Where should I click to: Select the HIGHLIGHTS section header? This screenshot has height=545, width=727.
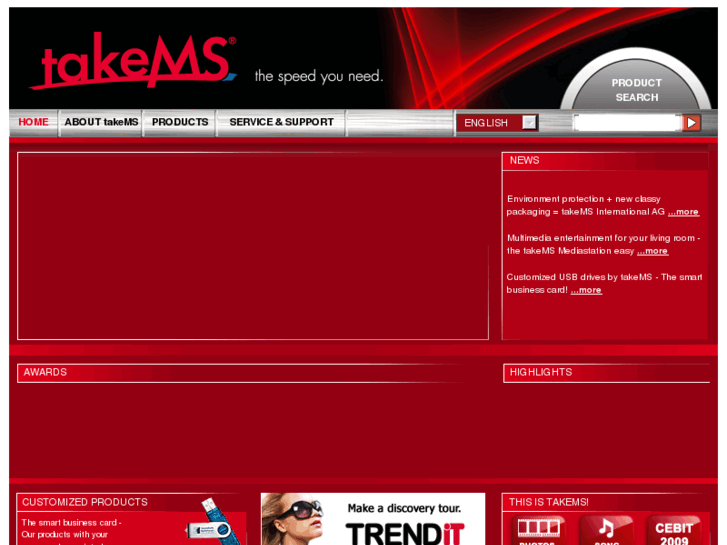pyautogui.click(x=606, y=373)
